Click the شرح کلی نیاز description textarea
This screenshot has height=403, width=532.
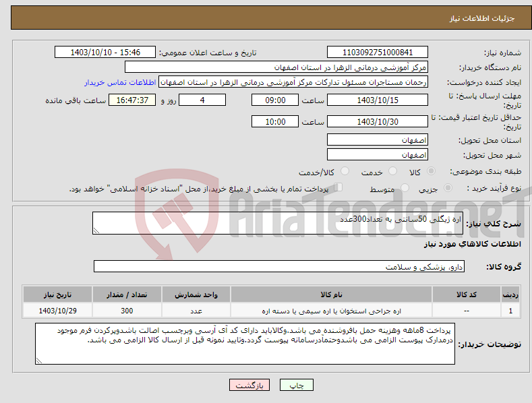tap(278, 223)
